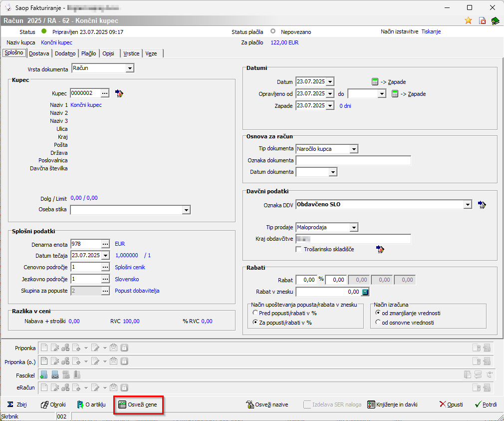Click mail icon in Priponka row

point(113,348)
